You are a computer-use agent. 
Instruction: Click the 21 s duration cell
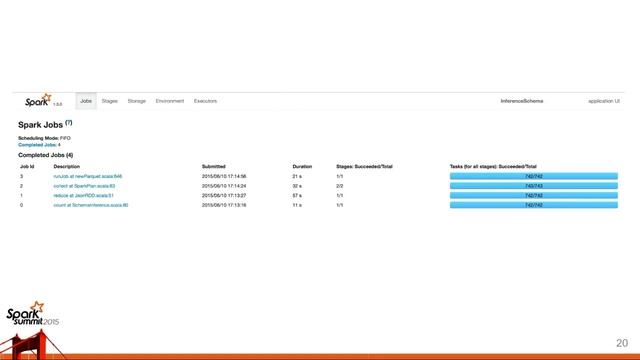(297, 176)
